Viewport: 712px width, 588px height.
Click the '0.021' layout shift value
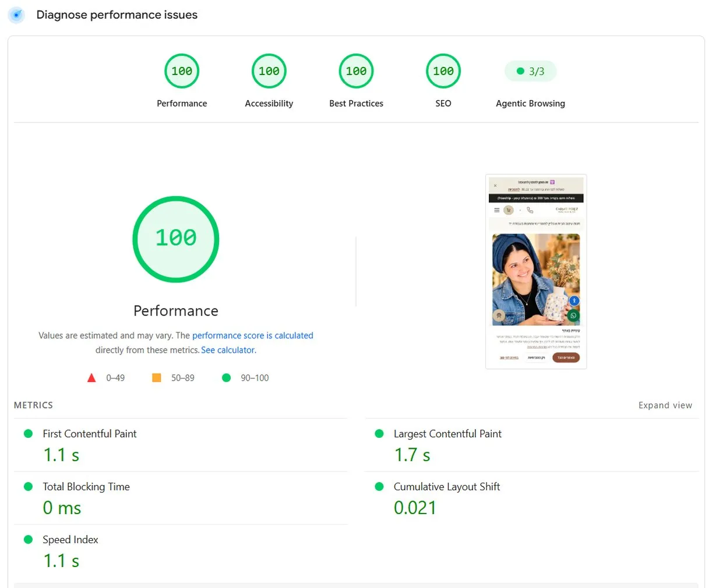click(x=415, y=508)
